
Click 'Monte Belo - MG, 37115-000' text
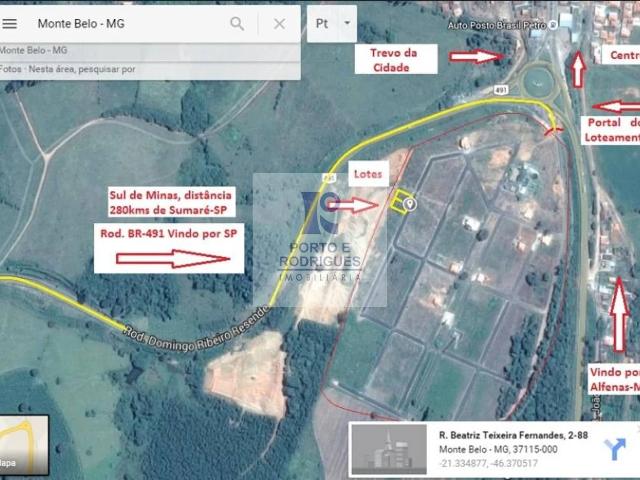pos(498,449)
